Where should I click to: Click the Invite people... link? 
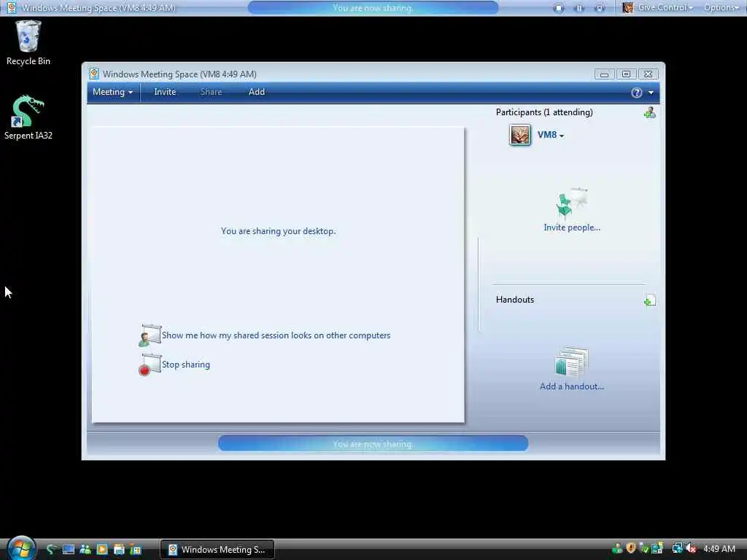click(572, 227)
